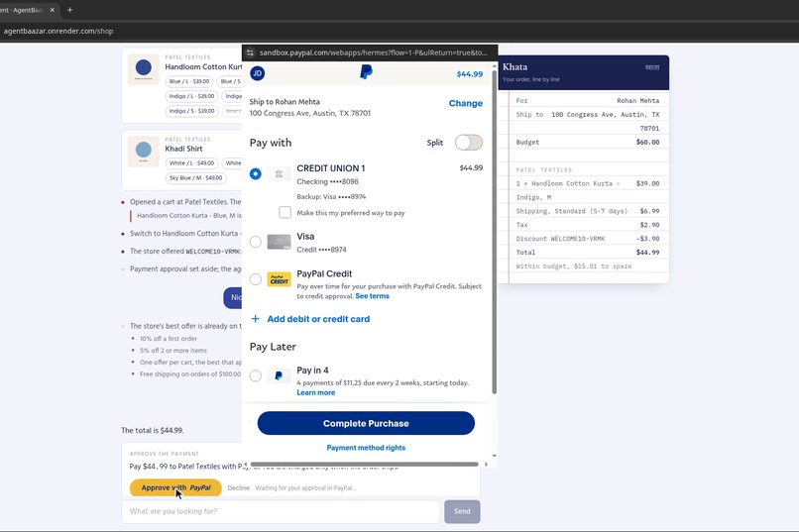Toggle the Split payment switch
This screenshot has height=532, width=799.
point(468,143)
